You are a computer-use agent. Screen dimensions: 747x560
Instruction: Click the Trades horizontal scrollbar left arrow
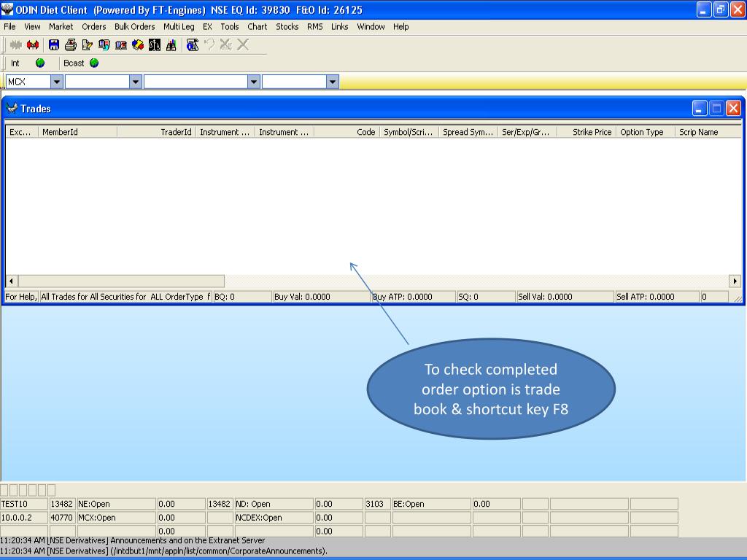point(12,281)
